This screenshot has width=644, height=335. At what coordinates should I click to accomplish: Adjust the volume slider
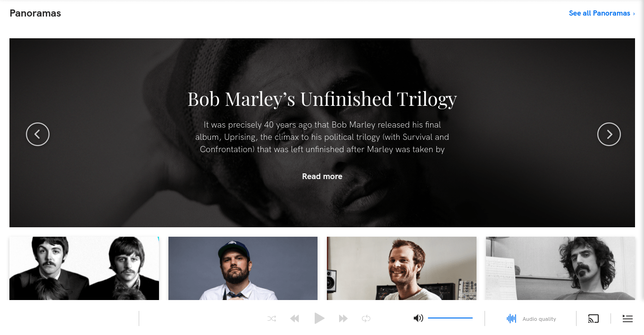tap(450, 318)
